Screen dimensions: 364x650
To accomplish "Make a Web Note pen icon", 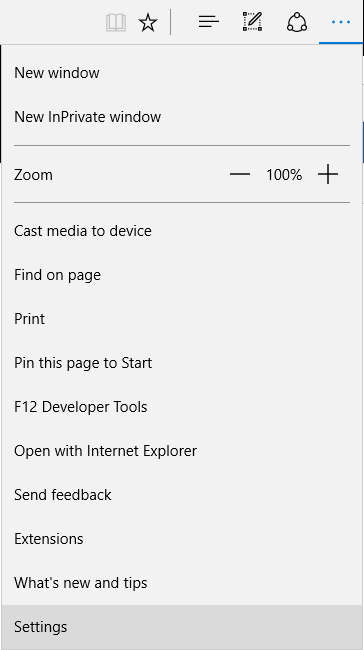I will pos(252,22).
